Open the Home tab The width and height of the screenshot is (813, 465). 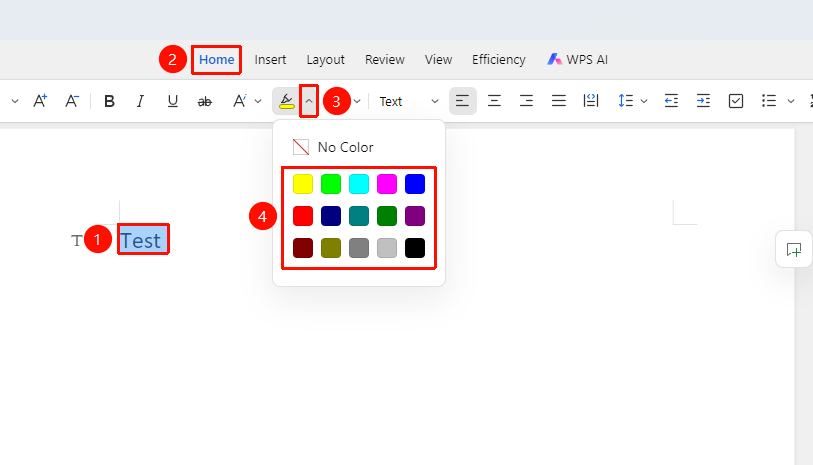pyautogui.click(x=216, y=60)
